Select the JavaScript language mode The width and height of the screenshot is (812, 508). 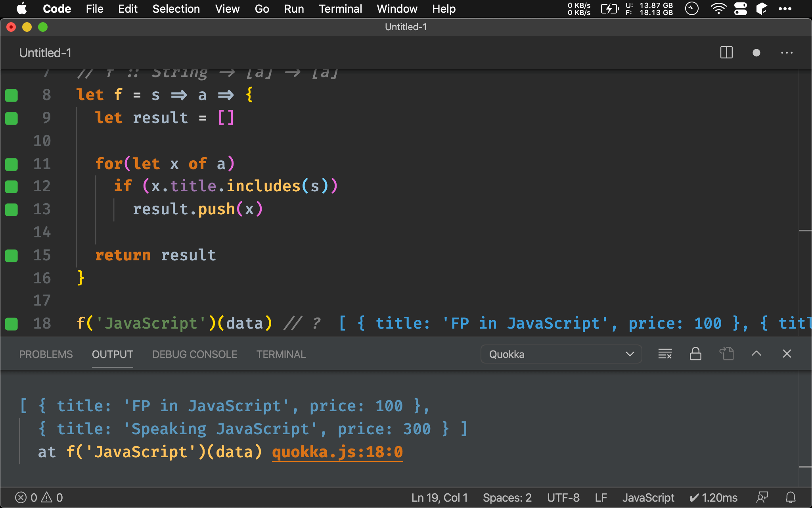(648, 498)
